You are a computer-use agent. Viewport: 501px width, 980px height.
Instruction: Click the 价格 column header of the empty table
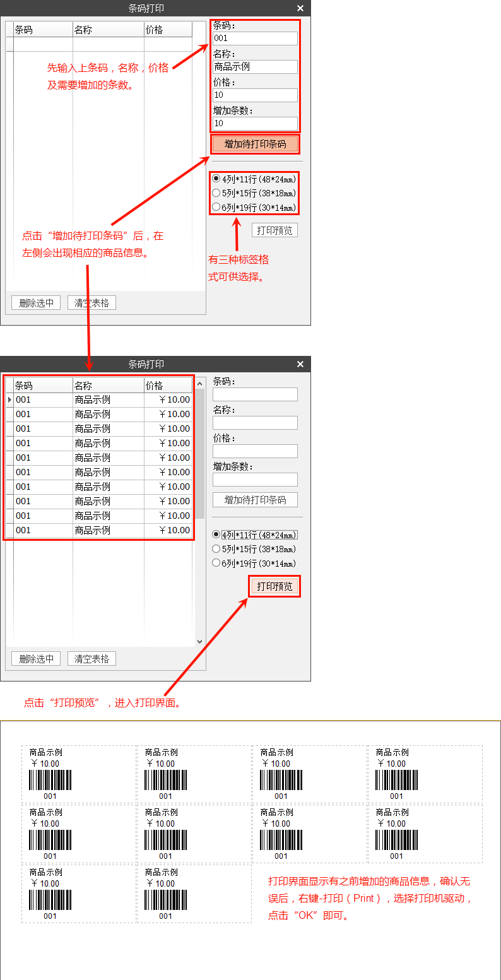click(x=168, y=30)
